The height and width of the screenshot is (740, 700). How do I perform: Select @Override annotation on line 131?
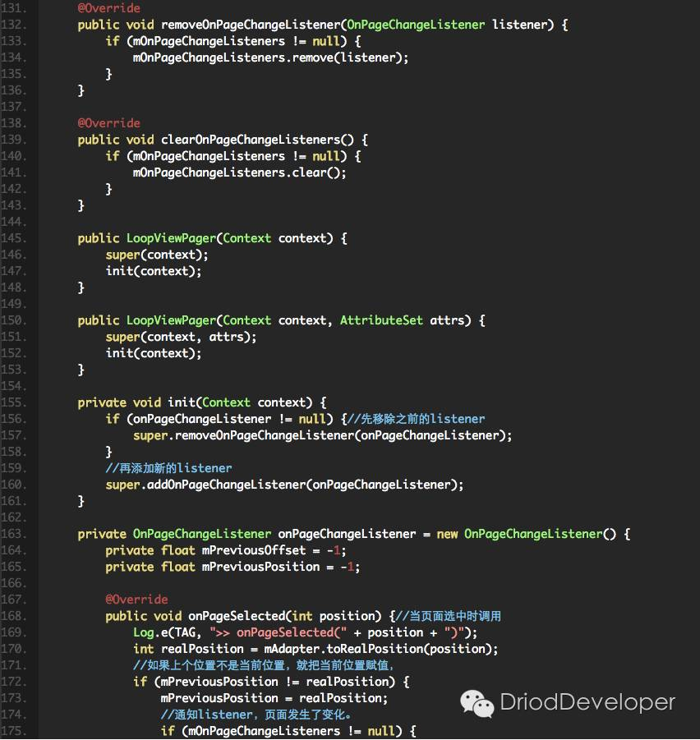pyautogui.click(x=108, y=8)
